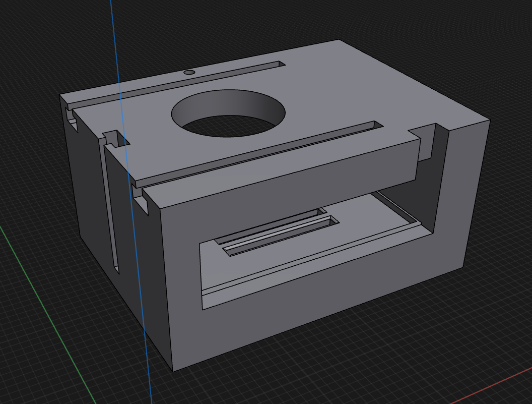Click the red X axis line
Screen dimensions: 532x404
click(x=494, y=384)
